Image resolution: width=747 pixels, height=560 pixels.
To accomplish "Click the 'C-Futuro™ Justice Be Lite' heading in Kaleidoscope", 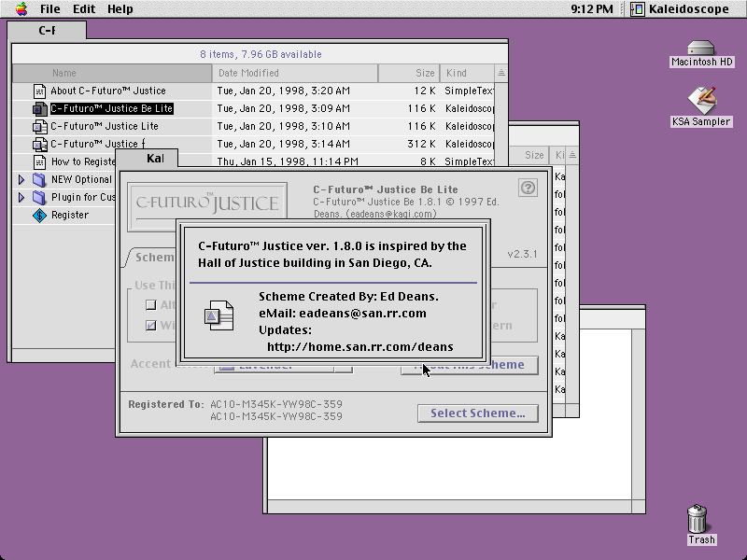I will pos(386,189).
